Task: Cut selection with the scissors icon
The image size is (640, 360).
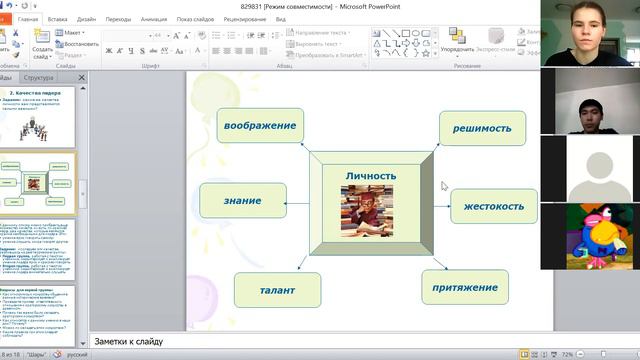Action: [x=16, y=33]
